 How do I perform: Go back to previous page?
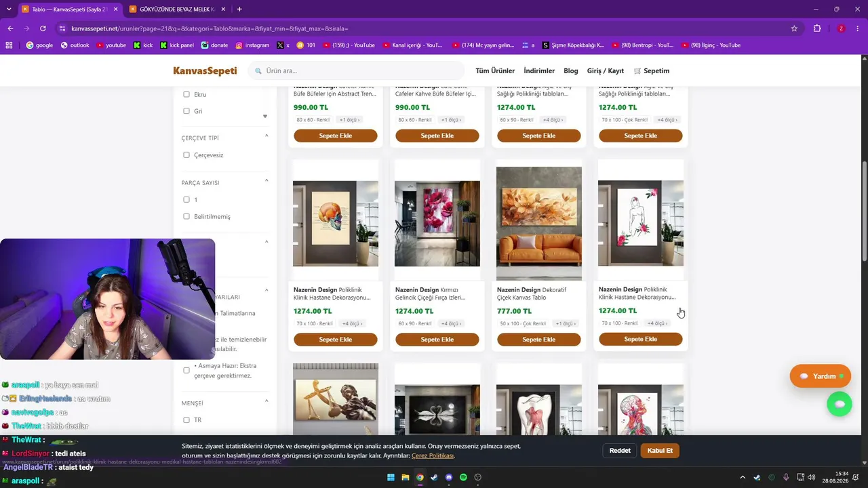pyautogui.click(x=10, y=28)
